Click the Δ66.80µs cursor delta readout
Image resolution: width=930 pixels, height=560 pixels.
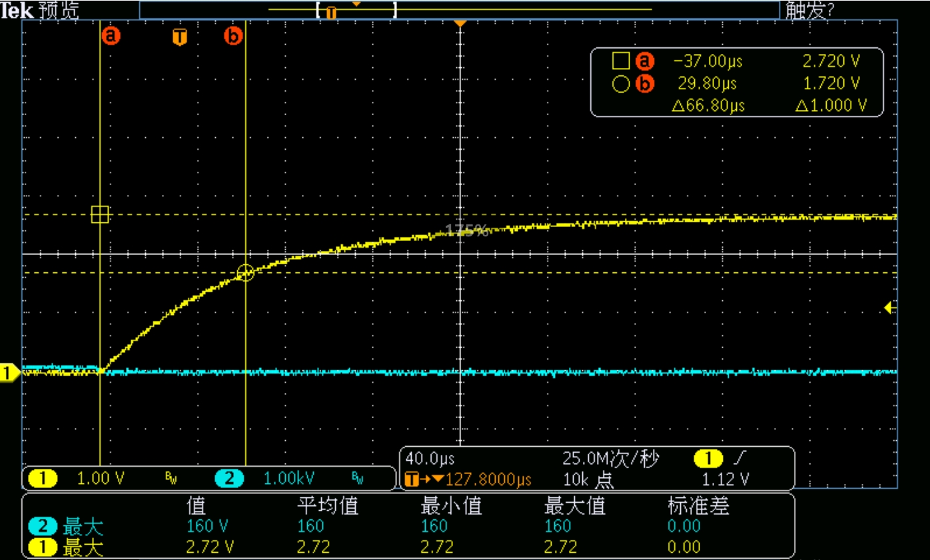[x=707, y=106]
